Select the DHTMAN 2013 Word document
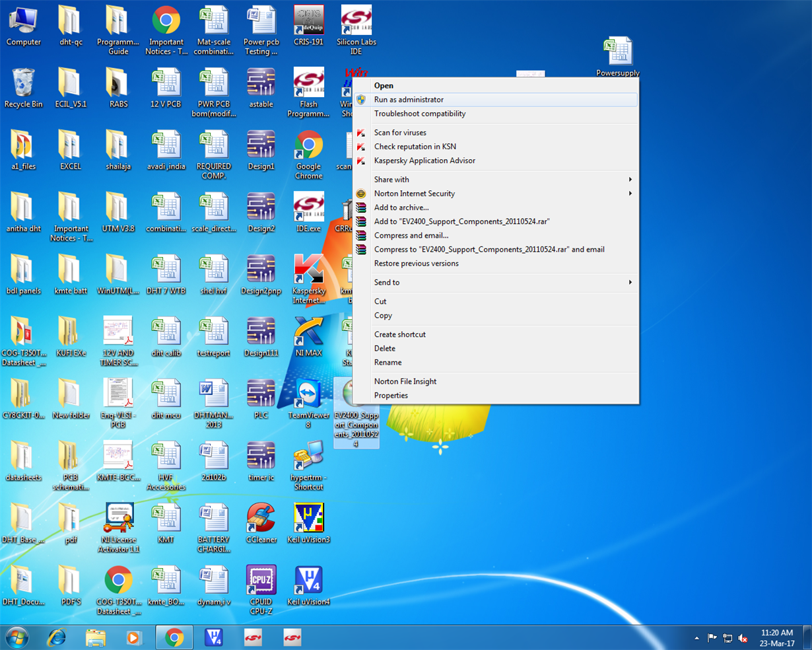The height and width of the screenshot is (650, 812). (214, 404)
